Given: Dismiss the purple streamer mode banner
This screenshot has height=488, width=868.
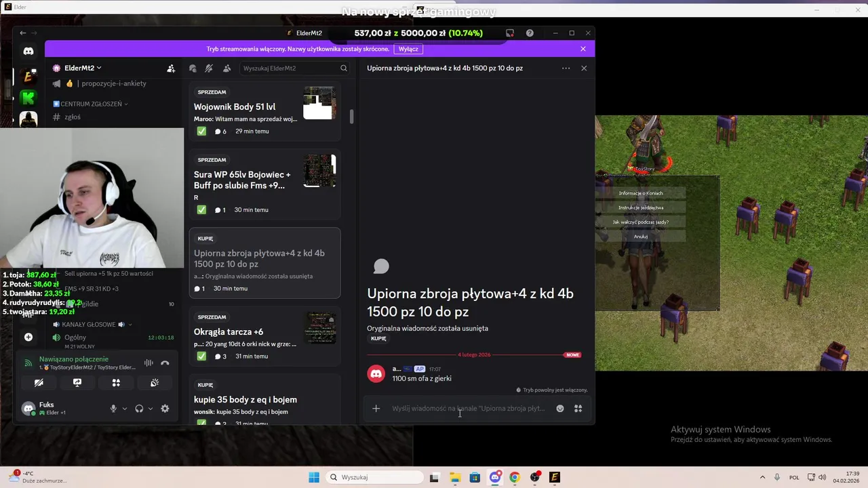Looking at the screenshot, I should point(583,49).
